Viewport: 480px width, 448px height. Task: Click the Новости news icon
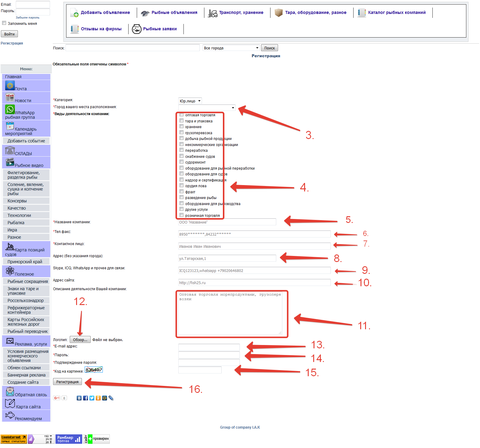point(10,97)
